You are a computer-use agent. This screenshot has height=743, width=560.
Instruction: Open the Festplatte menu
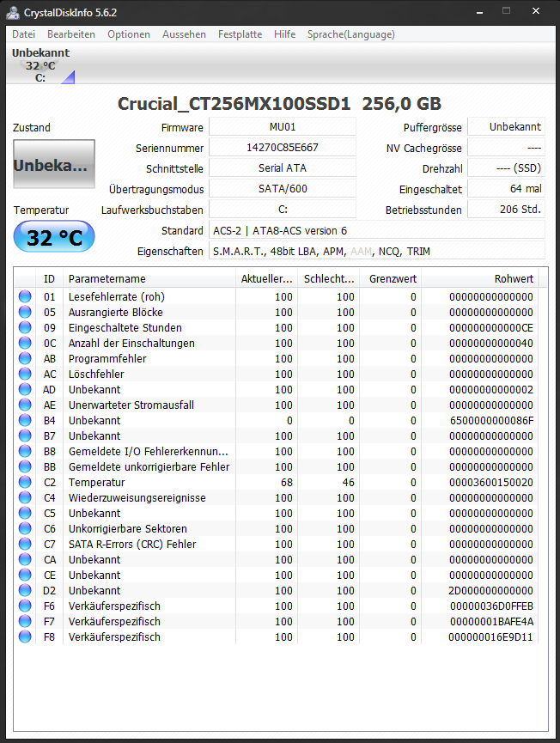click(x=240, y=34)
